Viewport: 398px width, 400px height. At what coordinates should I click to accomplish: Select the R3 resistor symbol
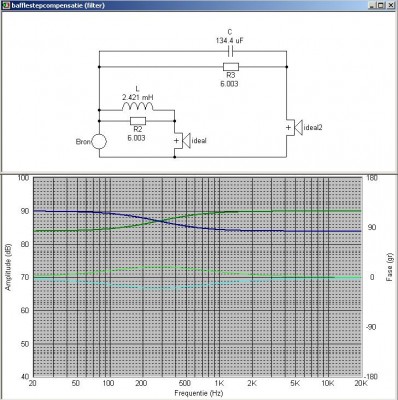coord(231,67)
